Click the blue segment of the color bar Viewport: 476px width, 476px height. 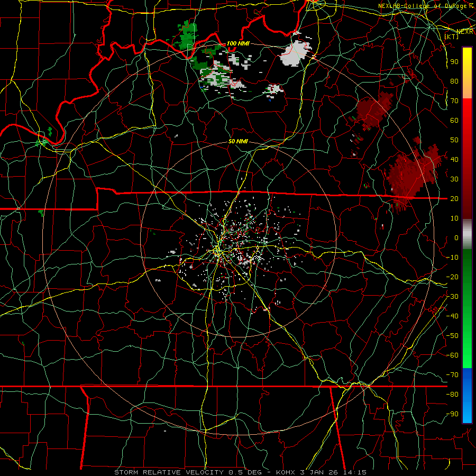(467, 396)
